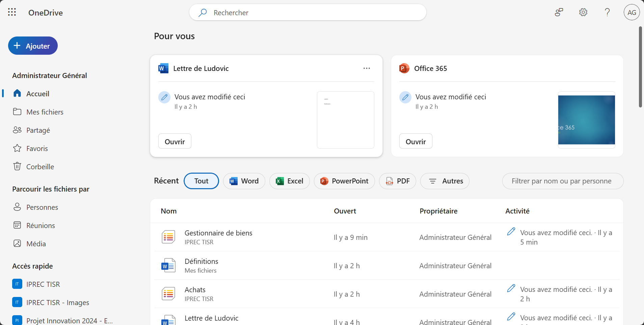Open more options on Lettre de Ludovic card

(367, 68)
